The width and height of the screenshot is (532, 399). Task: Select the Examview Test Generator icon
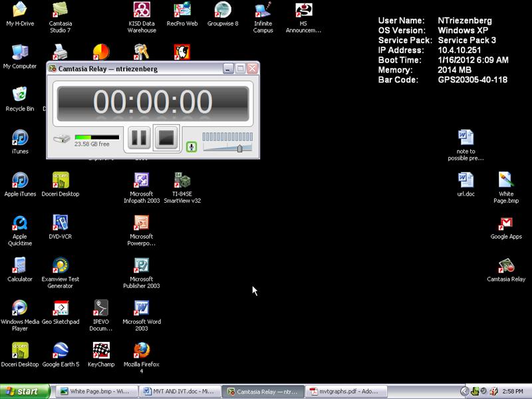click(x=61, y=273)
